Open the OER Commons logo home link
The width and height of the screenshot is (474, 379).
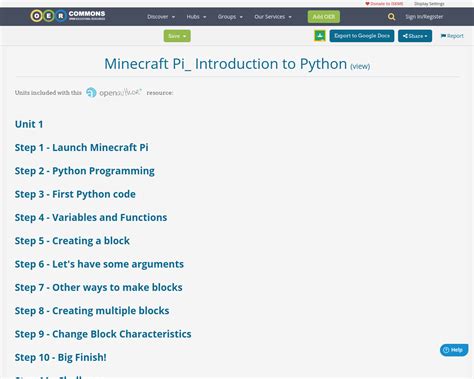68,16
